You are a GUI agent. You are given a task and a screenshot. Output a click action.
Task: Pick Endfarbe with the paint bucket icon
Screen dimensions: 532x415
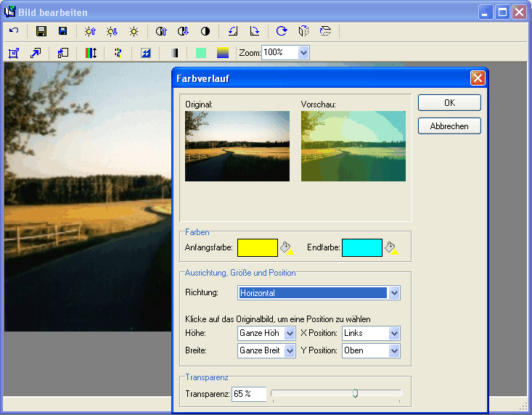[391, 248]
